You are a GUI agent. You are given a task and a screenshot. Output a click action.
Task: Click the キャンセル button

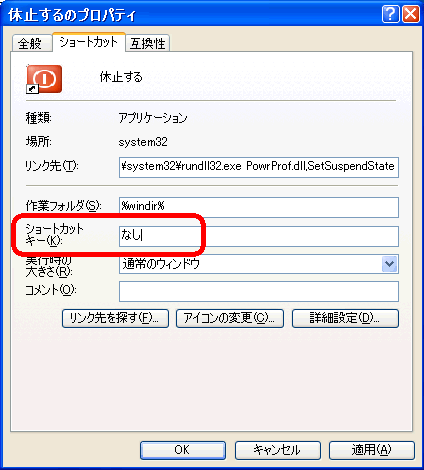pos(278,450)
